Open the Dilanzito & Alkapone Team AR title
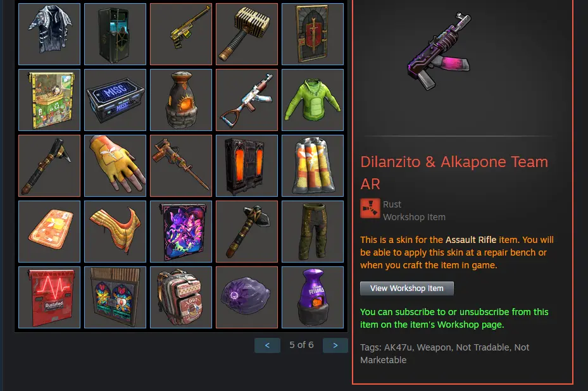 [x=454, y=173]
